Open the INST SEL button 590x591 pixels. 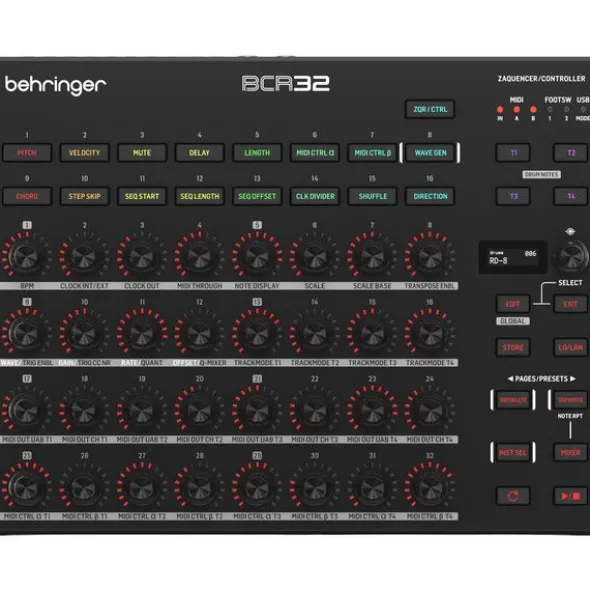click(x=513, y=452)
